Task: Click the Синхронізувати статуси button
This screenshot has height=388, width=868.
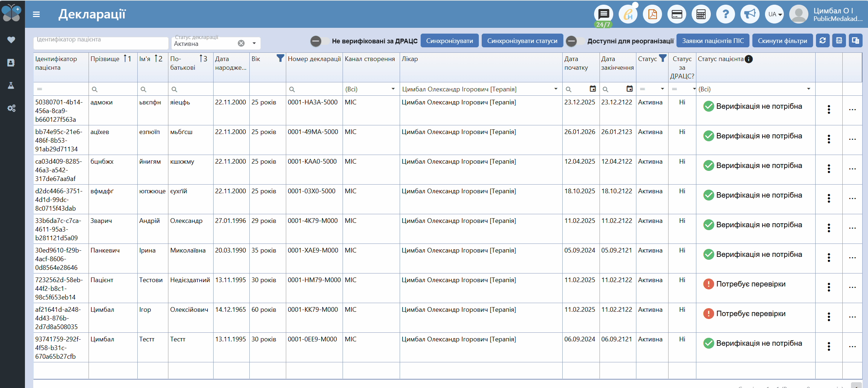Action: pyautogui.click(x=522, y=41)
